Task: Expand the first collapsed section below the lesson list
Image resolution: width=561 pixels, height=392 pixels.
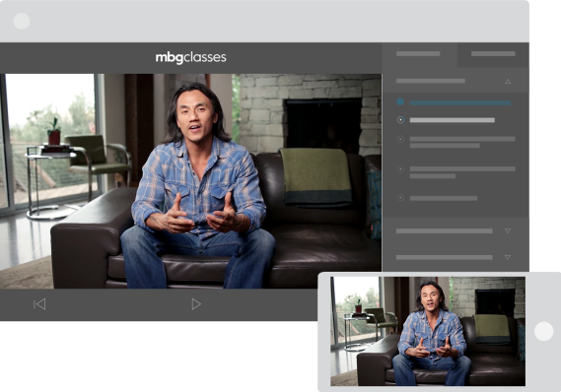Action: point(508,230)
